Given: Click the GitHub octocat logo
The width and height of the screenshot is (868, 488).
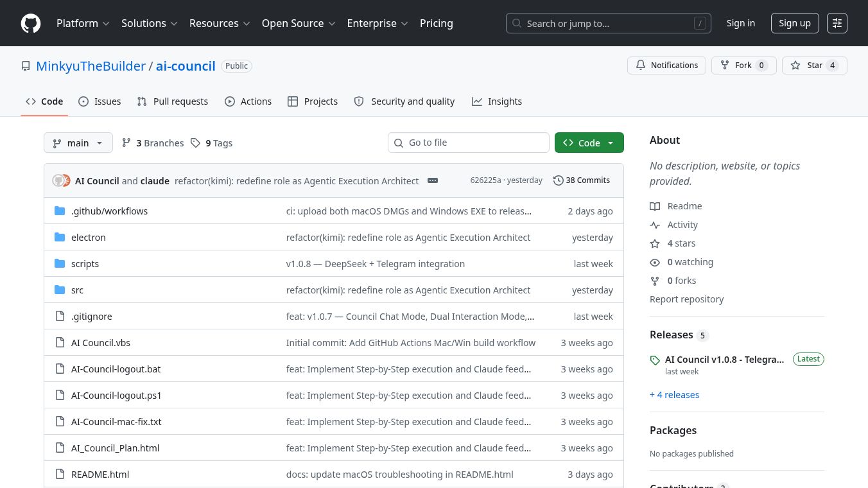Looking at the screenshot, I should (31, 23).
